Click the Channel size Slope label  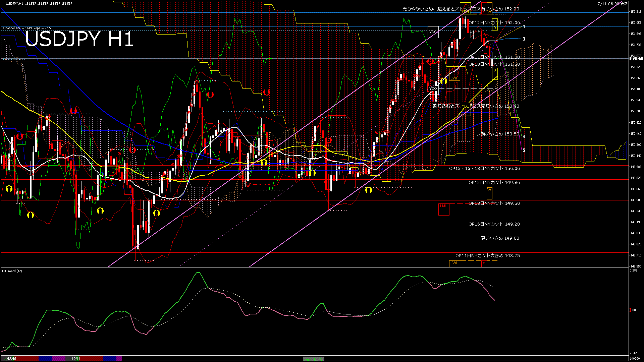[28, 28]
